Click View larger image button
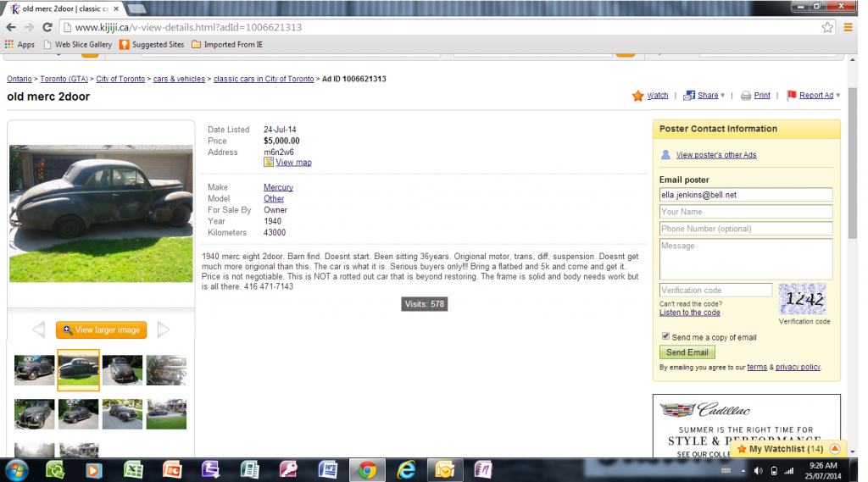The image size is (868, 482). tap(101, 330)
